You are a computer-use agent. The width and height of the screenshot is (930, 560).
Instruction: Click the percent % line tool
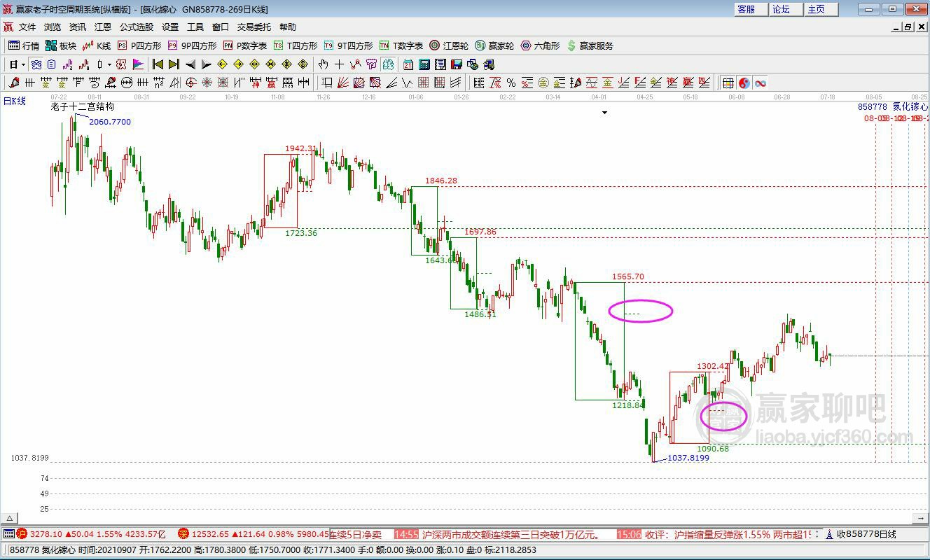[x=511, y=83]
